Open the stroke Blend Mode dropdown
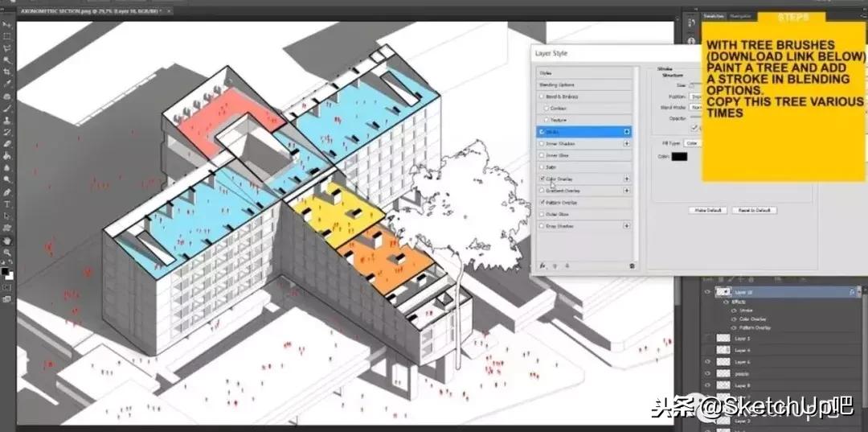 [x=695, y=108]
